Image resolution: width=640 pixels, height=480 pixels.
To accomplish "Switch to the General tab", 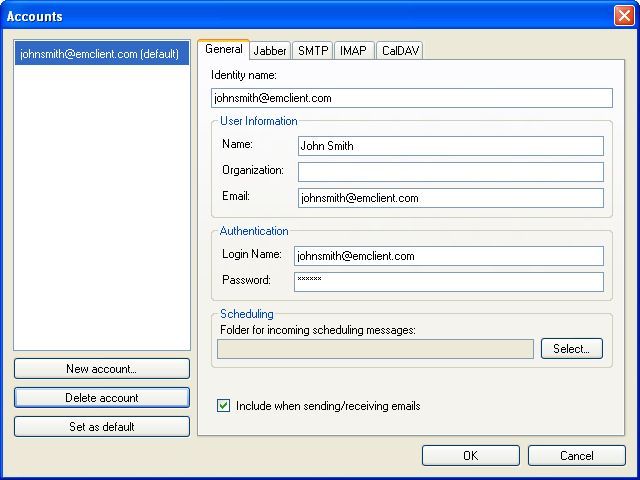I will pyautogui.click(x=223, y=49).
